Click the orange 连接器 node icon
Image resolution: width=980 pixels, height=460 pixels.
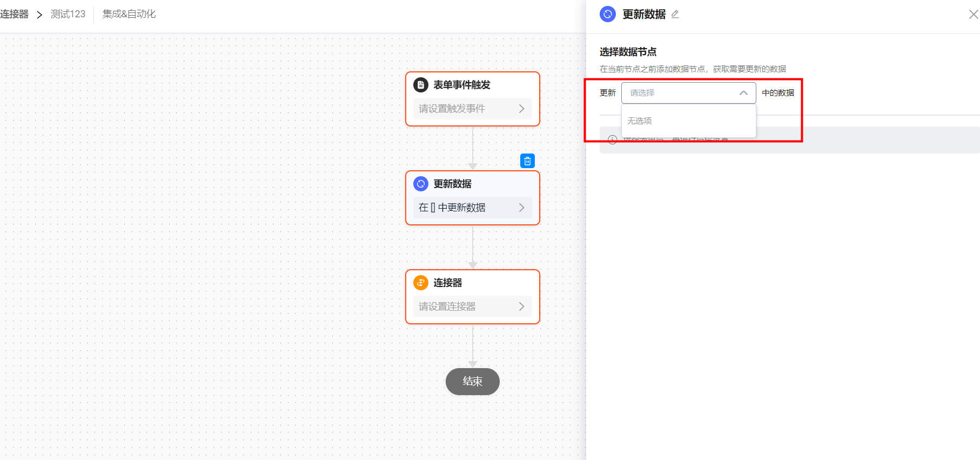(x=420, y=283)
